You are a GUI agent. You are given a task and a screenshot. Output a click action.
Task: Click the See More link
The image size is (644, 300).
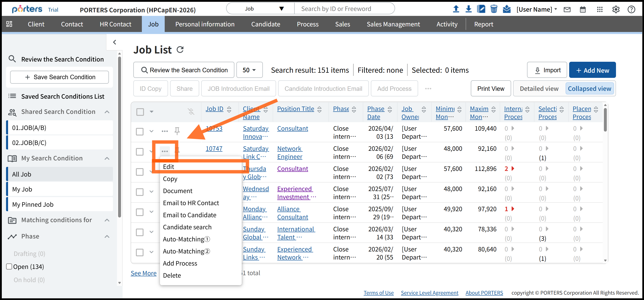(x=143, y=273)
